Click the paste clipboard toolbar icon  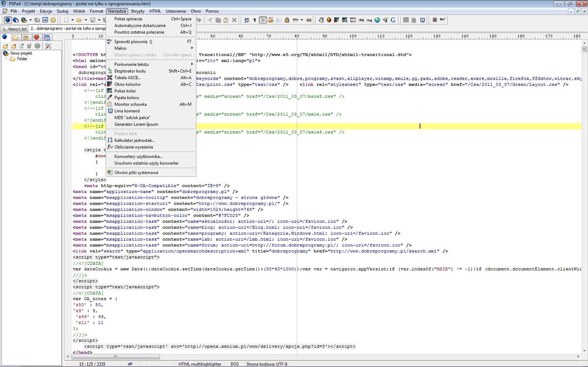226,20
